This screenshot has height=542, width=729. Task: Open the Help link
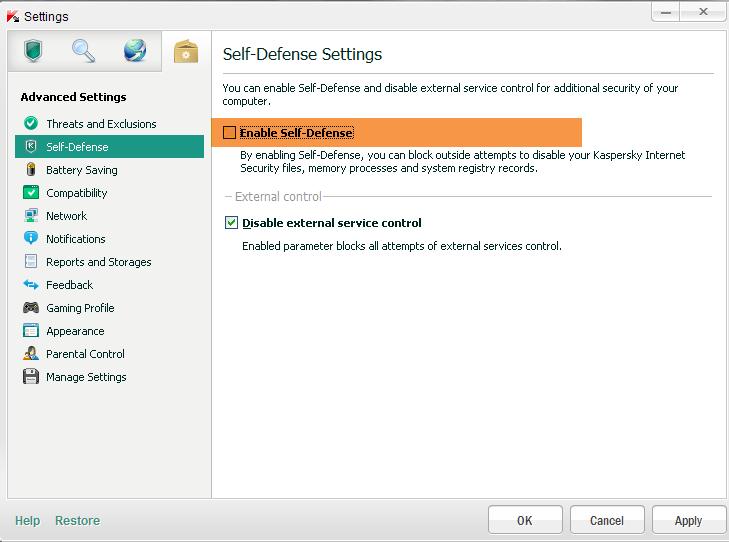pyautogui.click(x=27, y=520)
